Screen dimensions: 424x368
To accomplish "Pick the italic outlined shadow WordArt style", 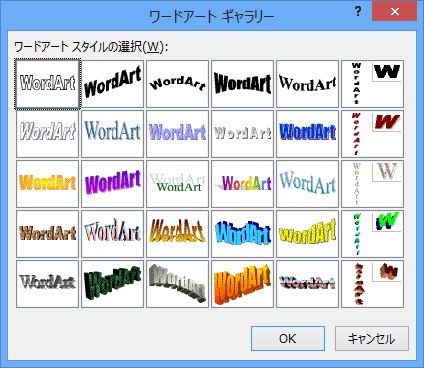I will pyautogui.click(x=47, y=134).
